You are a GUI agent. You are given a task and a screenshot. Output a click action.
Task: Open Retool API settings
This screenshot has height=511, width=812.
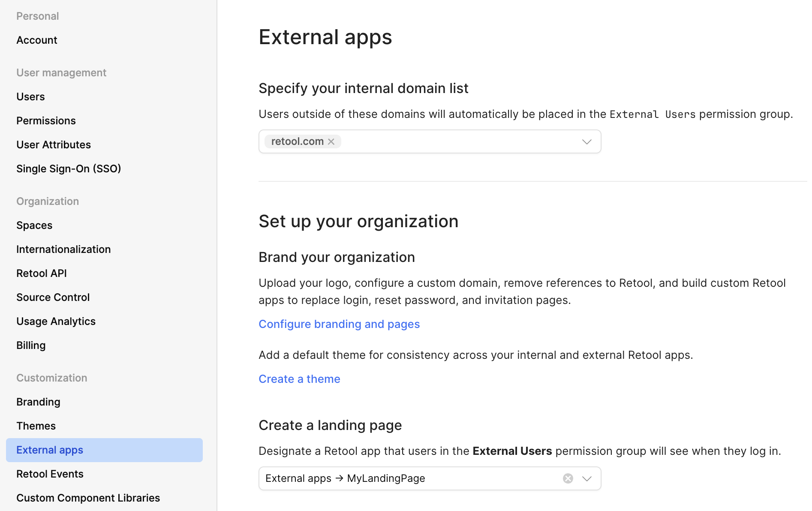pyautogui.click(x=42, y=274)
